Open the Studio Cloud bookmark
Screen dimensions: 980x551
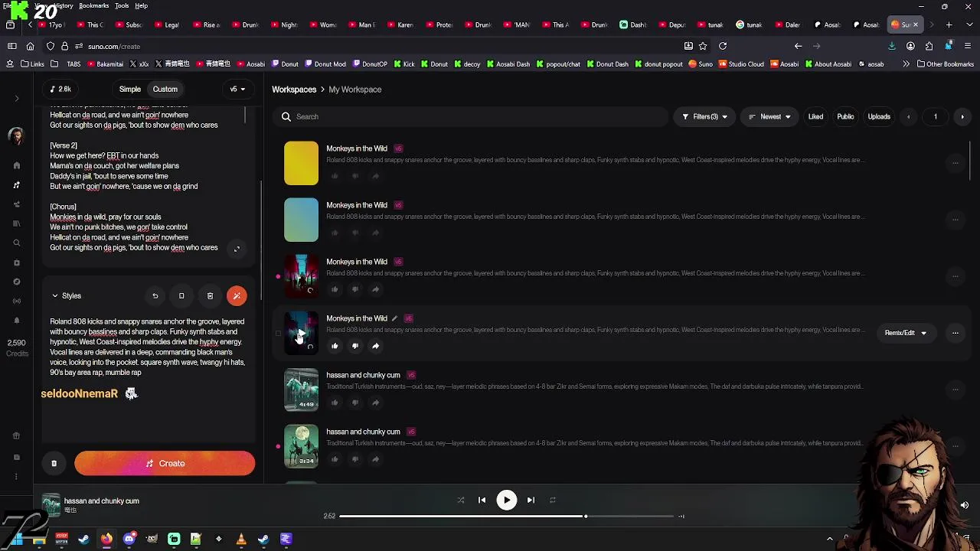click(x=741, y=64)
